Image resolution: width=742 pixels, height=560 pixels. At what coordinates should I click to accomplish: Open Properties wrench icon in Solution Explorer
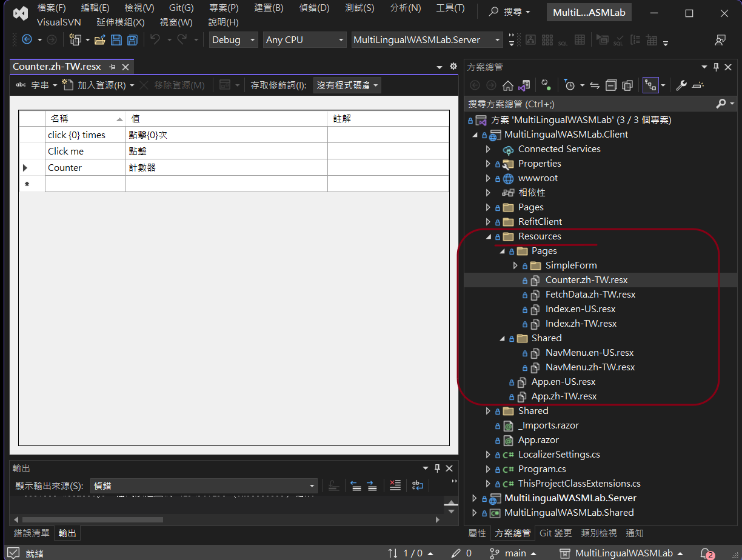681,85
